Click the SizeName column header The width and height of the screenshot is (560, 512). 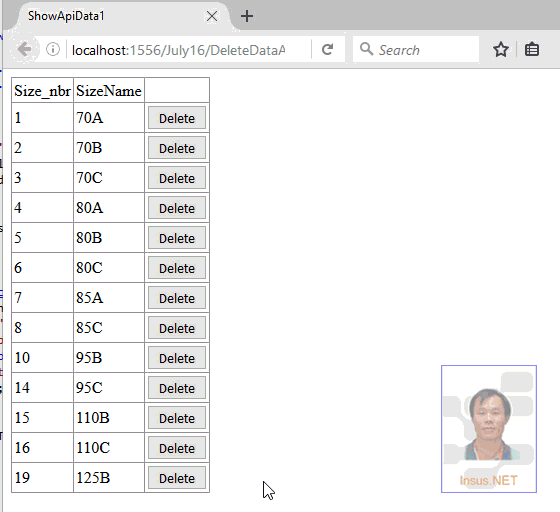coord(109,90)
